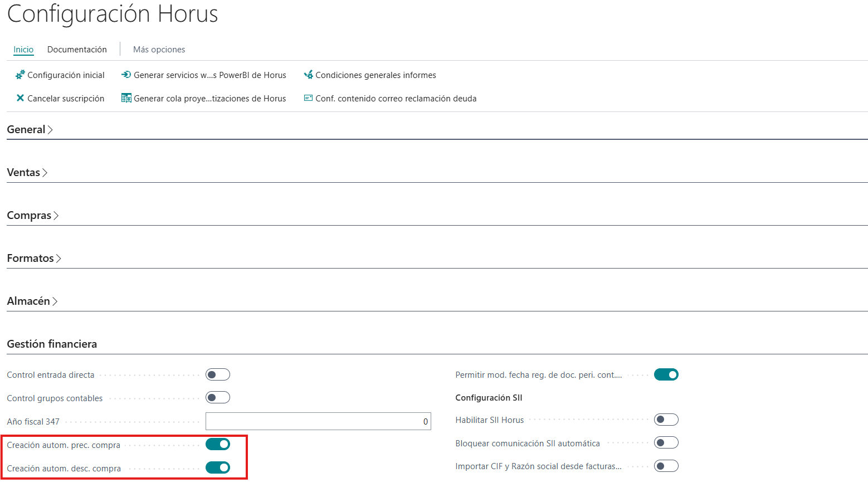The height and width of the screenshot is (497, 868).
Task: Open the Más opciones menu
Action: (x=159, y=50)
